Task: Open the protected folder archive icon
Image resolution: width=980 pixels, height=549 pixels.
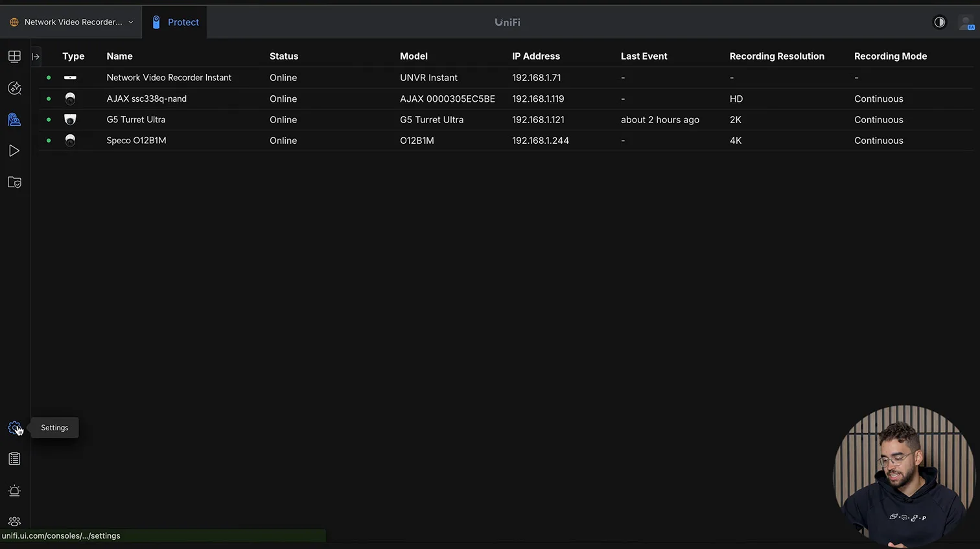Action: click(14, 182)
